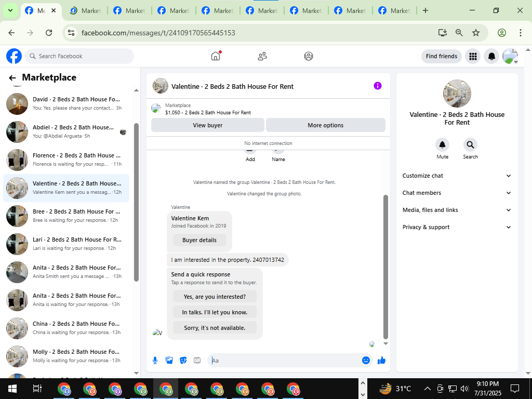This screenshot has height=399, width=532.
Task: Close the active Messenger tab
Action: point(54,10)
